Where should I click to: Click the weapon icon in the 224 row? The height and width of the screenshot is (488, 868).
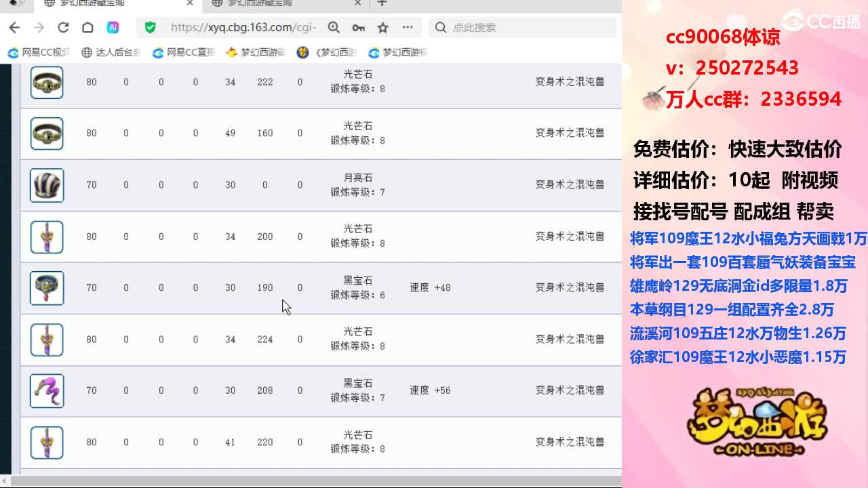pyautogui.click(x=47, y=340)
